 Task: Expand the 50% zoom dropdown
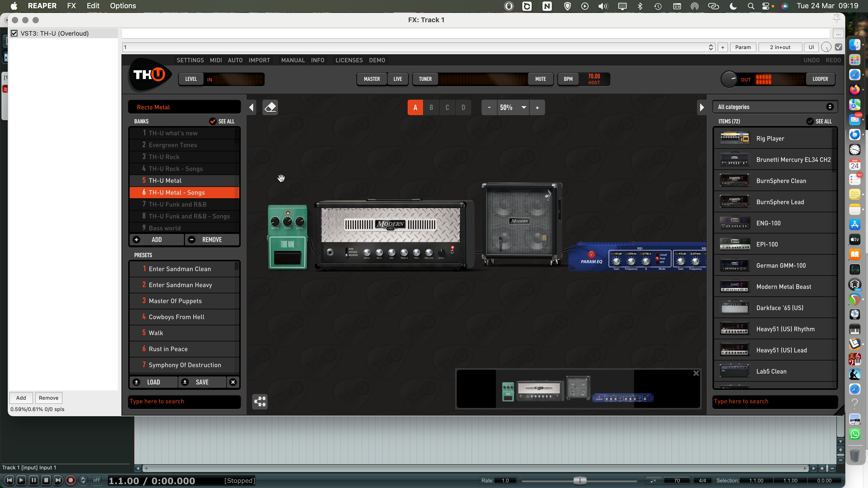(x=524, y=107)
